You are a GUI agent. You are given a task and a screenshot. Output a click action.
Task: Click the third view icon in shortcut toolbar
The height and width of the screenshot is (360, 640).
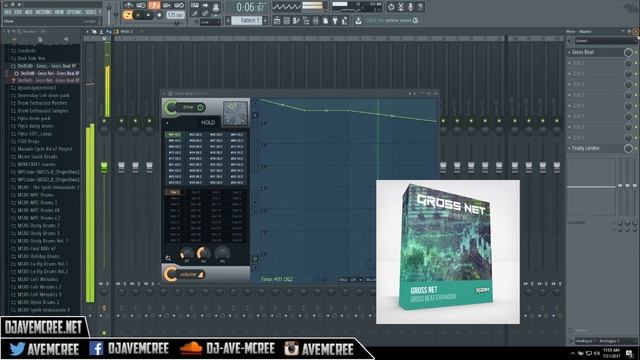pos(296,20)
